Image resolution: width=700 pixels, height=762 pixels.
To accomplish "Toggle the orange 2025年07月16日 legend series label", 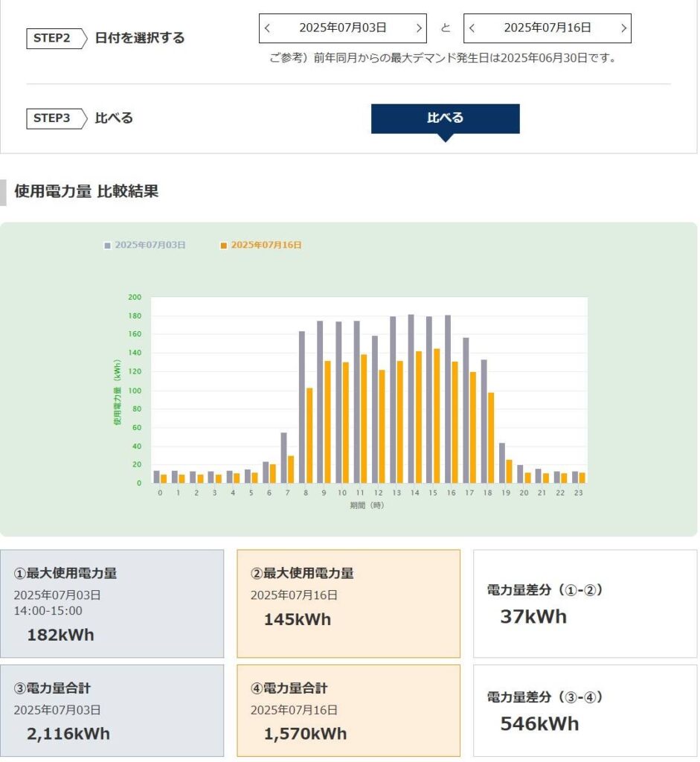I will [x=266, y=245].
